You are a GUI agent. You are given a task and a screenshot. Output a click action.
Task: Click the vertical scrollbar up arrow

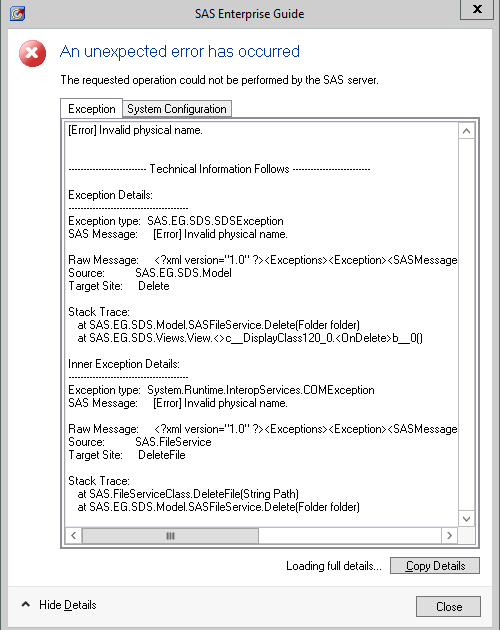[466, 131]
